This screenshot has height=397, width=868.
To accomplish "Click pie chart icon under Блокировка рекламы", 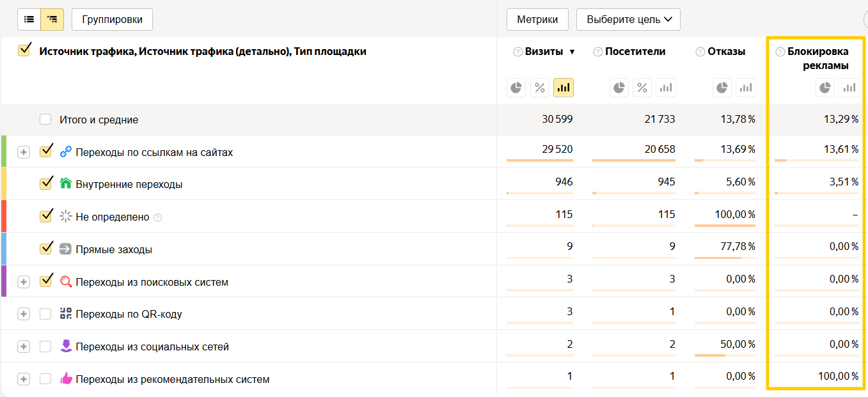I will pyautogui.click(x=825, y=88).
